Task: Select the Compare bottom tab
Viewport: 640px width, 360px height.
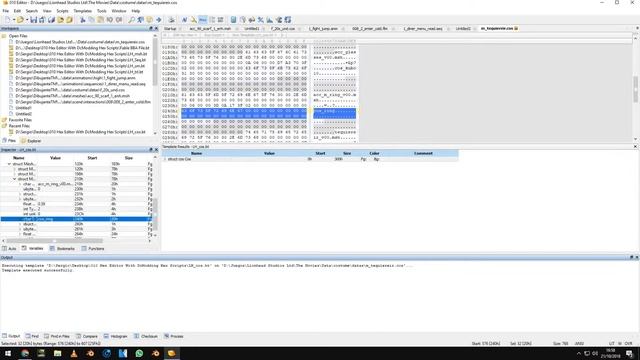Action: coord(87,336)
